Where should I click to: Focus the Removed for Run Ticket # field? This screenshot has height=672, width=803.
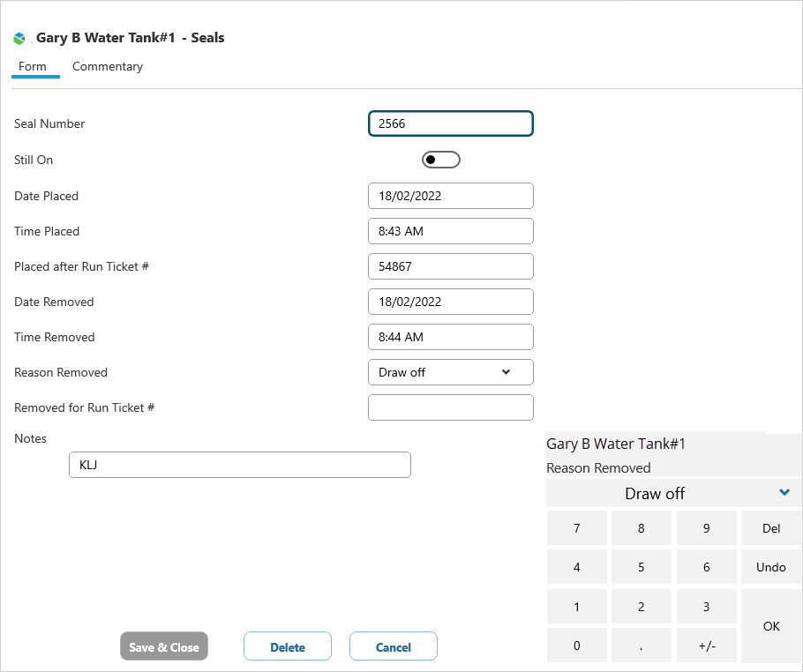[x=450, y=407]
